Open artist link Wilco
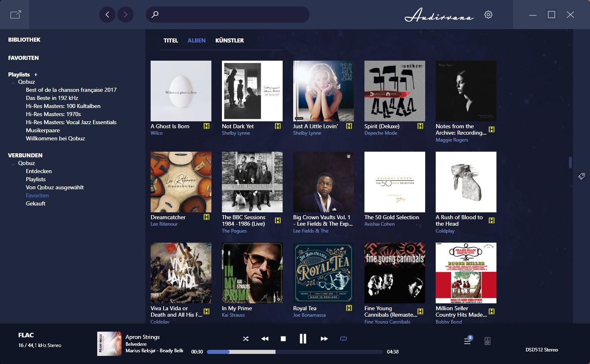Image resolution: width=590 pixels, height=364 pixels. (156, 133)
